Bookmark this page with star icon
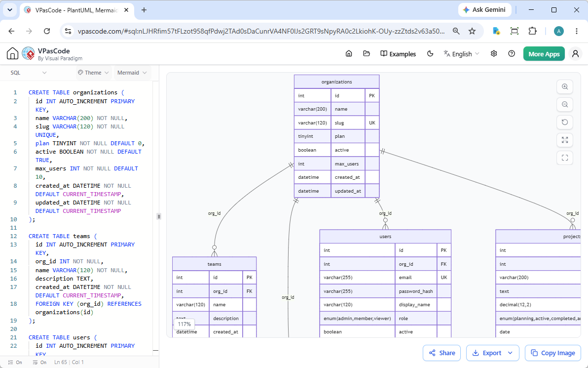The height and width of the screenshot is (368, 588). tap(472, 31)
